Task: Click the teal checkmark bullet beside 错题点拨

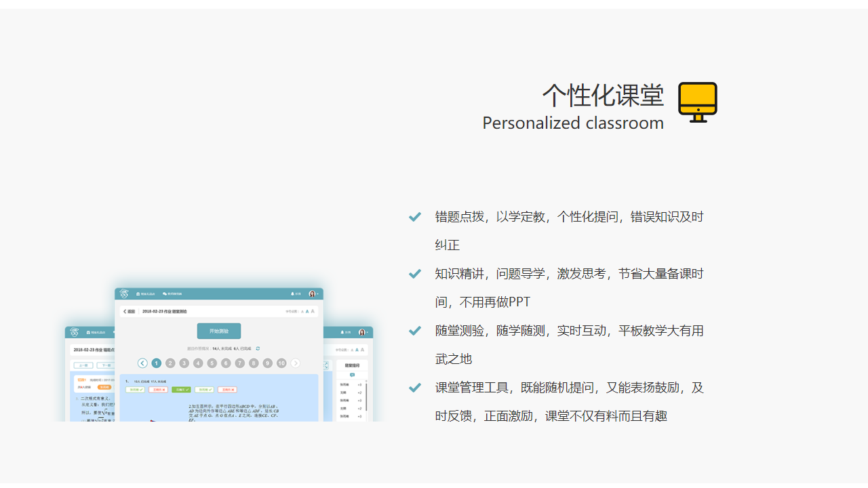Action: point(414,217)
